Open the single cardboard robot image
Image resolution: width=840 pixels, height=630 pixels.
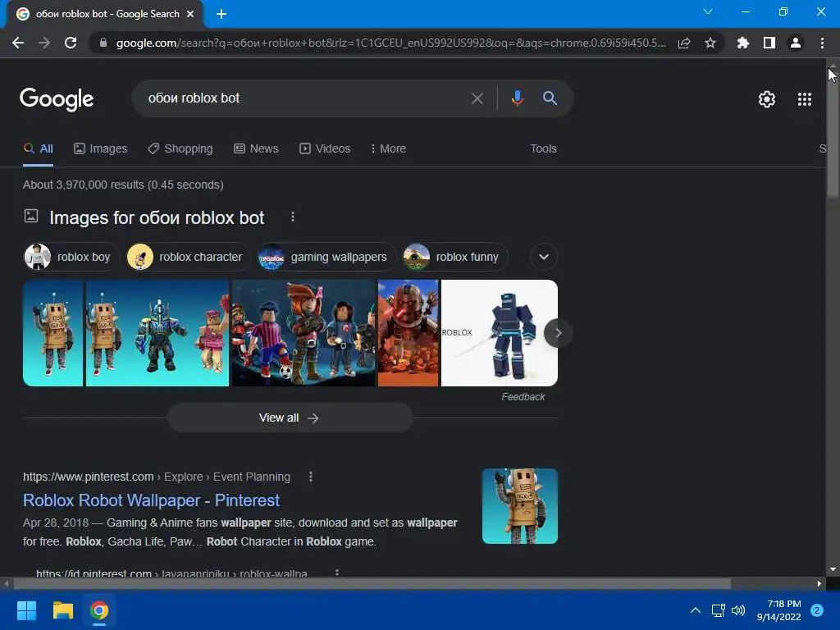click(x=53, y=333)
